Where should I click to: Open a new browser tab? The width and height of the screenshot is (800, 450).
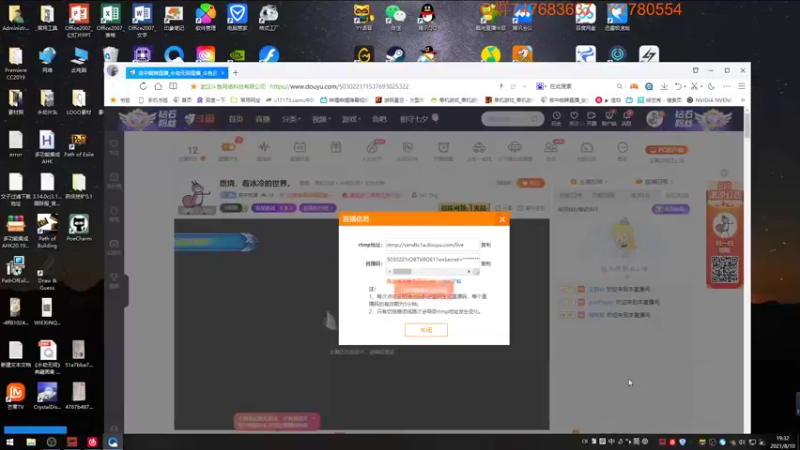pos(236,72)
